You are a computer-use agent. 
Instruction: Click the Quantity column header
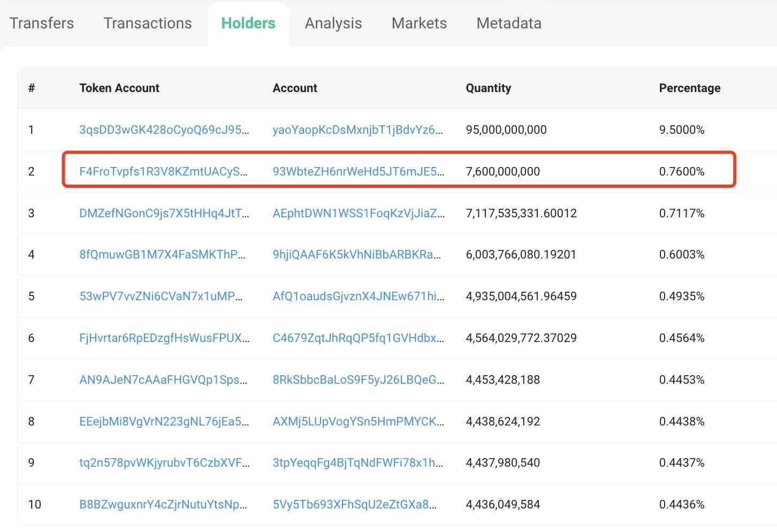[488, 88]
